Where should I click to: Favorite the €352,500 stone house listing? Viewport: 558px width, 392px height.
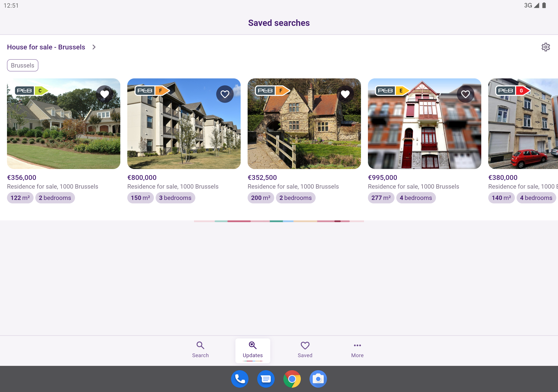(x=345, y=93)
